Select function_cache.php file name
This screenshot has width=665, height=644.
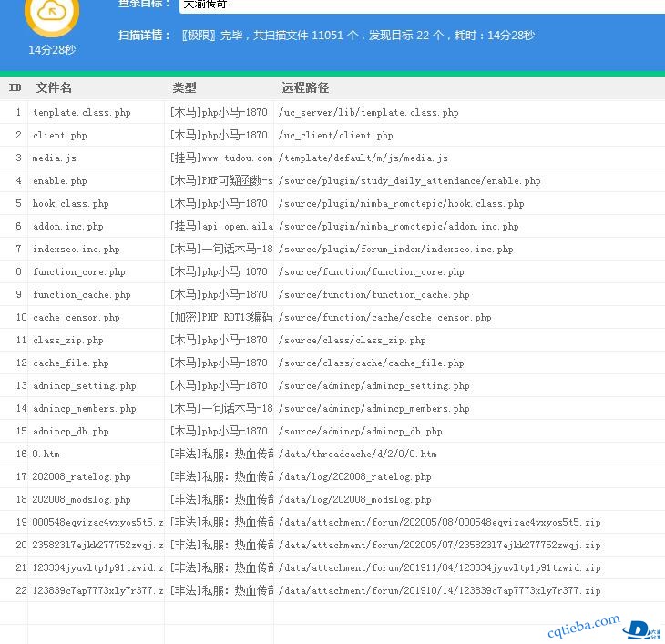click(82, 294)
